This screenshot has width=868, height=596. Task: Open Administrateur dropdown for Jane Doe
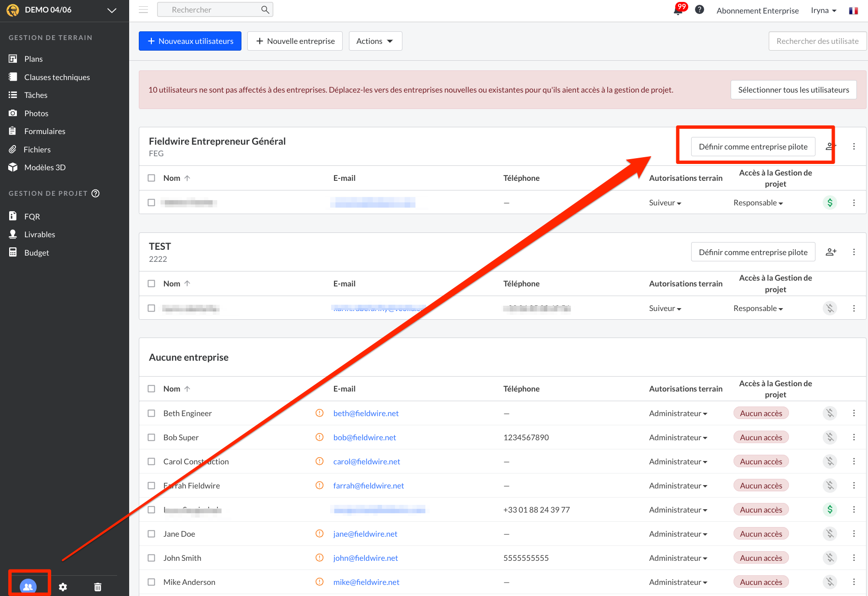click(678, 534)
